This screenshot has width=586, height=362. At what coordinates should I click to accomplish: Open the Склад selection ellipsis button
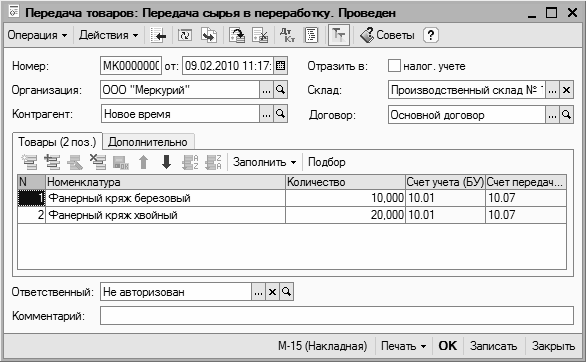(552, 90)
